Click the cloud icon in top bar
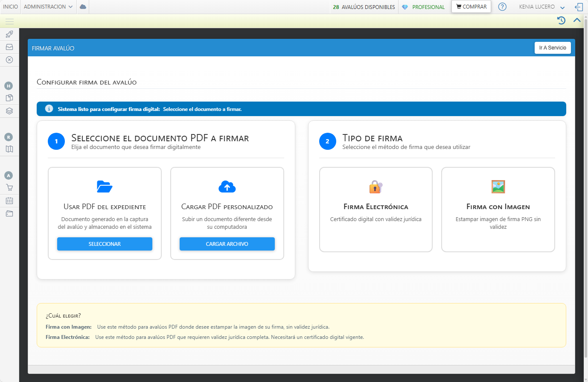This screenshot has height=382, width=588. tap(83, 7)
